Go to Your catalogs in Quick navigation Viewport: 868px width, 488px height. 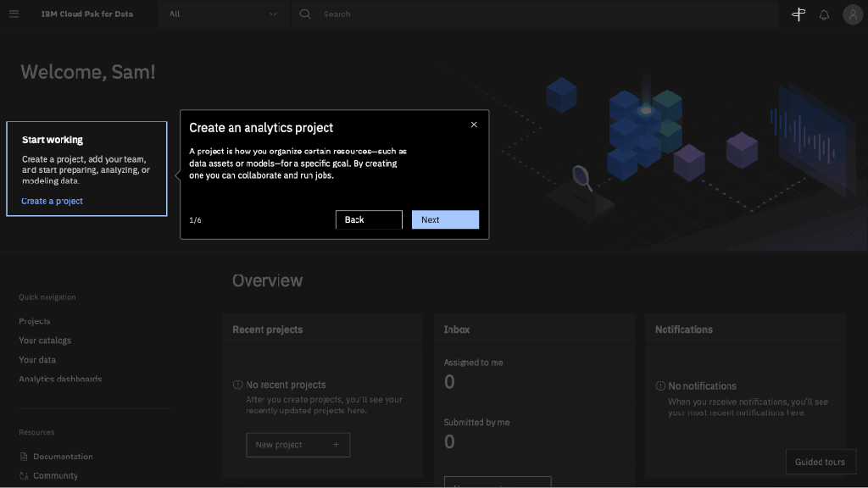(45, 341)
